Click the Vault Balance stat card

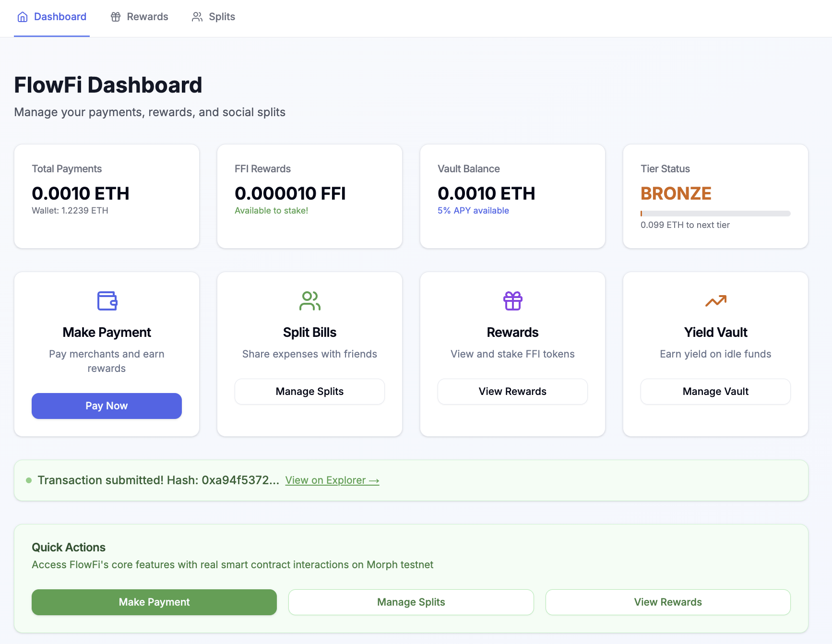pos(512,196)
